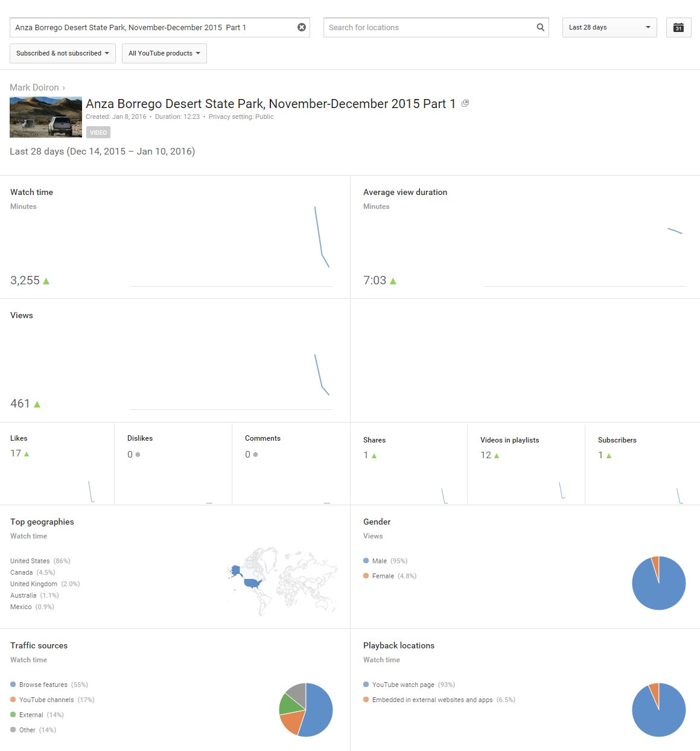Screen dimensions: 700x751
Task: Open the Average view duration report
Action: [x=405, y=192]
